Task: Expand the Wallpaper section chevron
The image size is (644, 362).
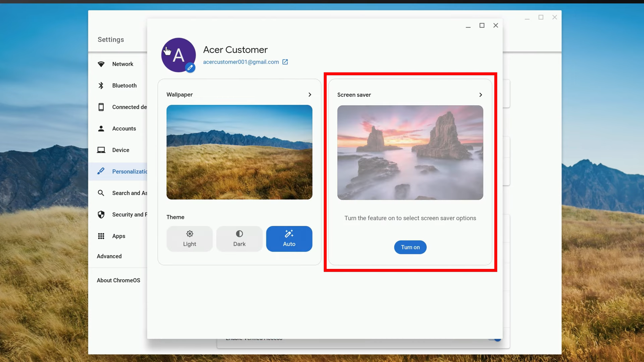Action: coord(310,95)
